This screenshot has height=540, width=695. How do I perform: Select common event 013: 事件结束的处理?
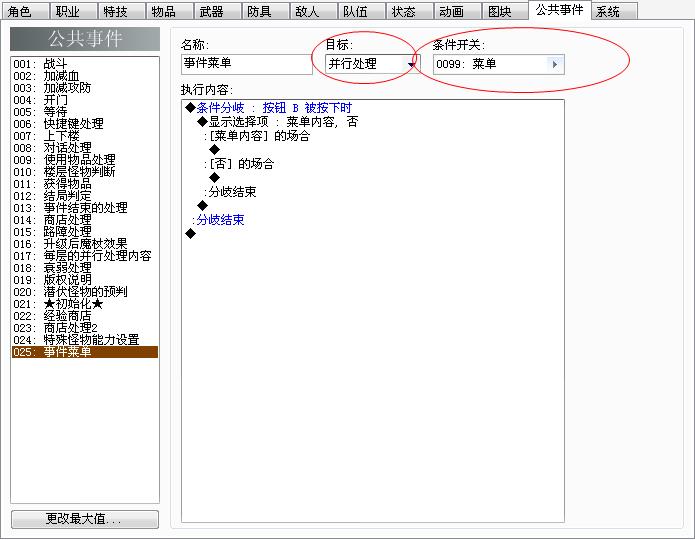(x=85, y=208)
